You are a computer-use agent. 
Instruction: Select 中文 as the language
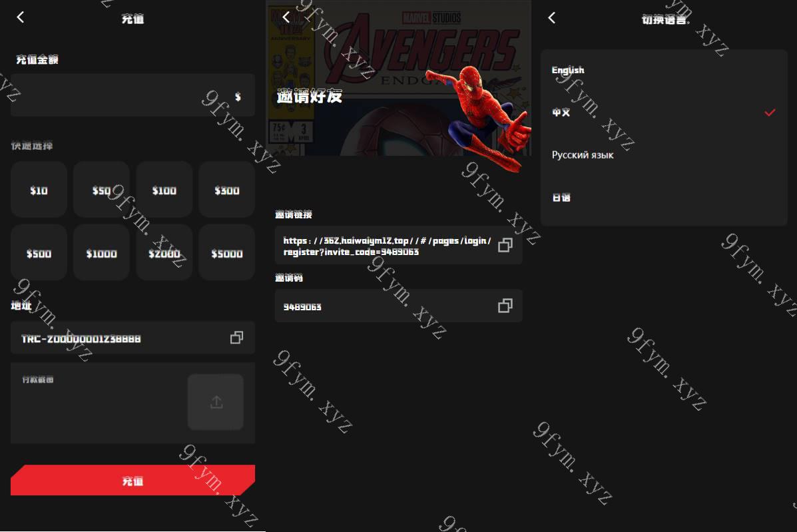[x=664, y=113]
